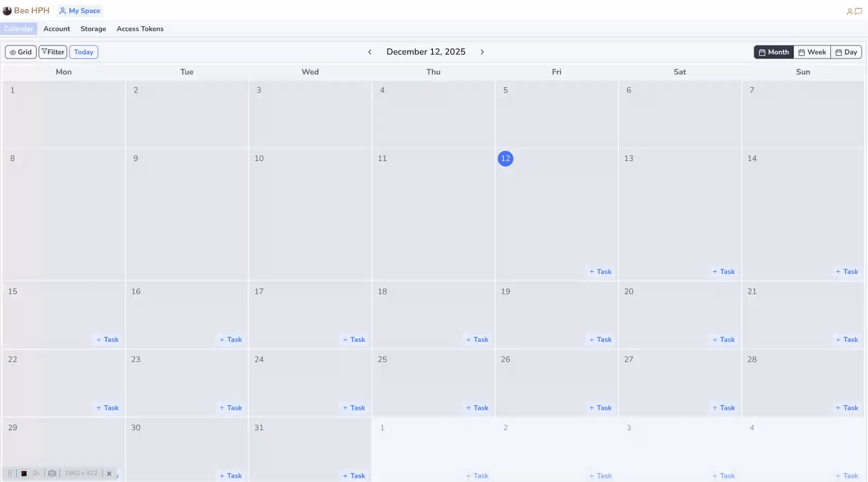Select the Month view
The image size is (868, 482).
tap(773, 52)
